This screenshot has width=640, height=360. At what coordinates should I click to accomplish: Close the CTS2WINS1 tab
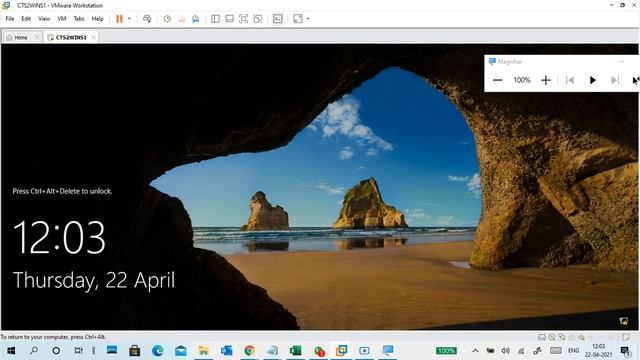93,38
